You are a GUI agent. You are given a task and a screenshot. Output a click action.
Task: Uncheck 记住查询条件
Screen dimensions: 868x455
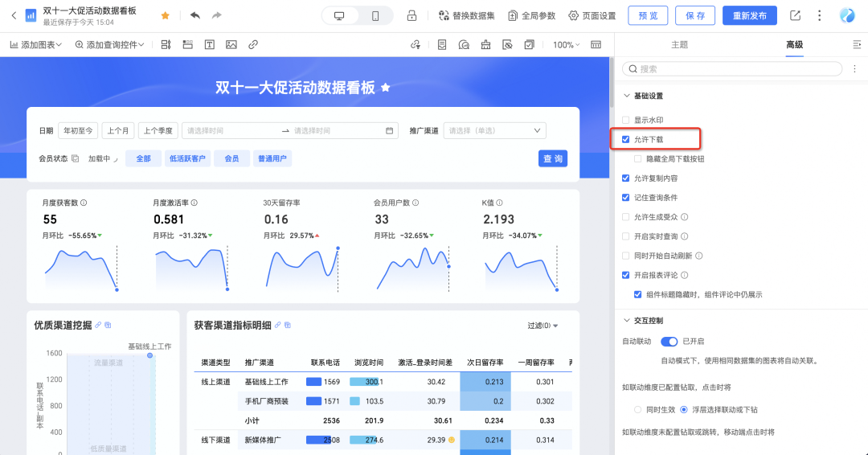tap(625, 198)
